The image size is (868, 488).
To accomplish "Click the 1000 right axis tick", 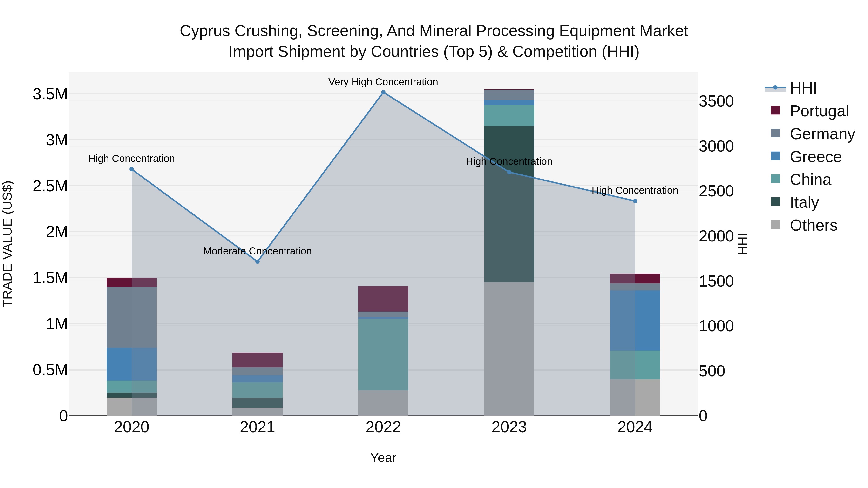I will [x=716, y=326].
